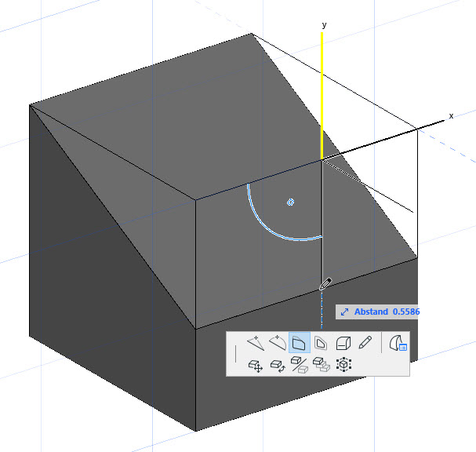This screenshot has height=452, width=476.
Task: Select the box stretch bounding cube icon
Action: 344,365
